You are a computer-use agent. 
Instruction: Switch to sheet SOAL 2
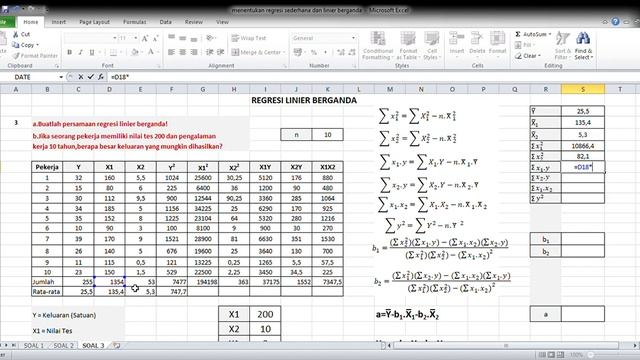point(64,345)
